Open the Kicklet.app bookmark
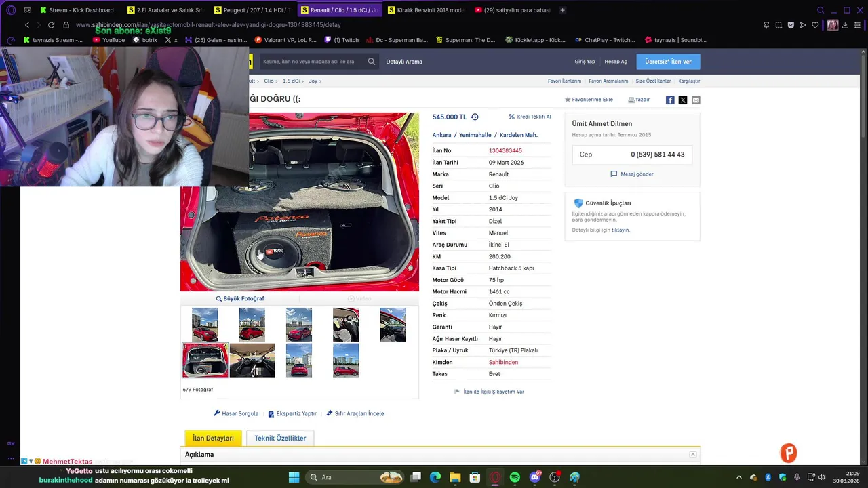 tap(535, 40)
